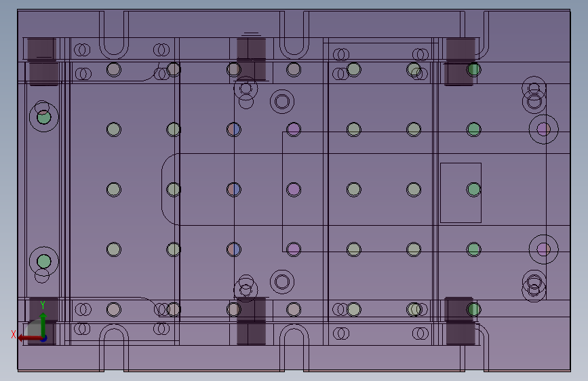Click the red X axis arrow of the triad
Image resolution: width=588 pixels, height=381 pixels.
tap(29, 338)
